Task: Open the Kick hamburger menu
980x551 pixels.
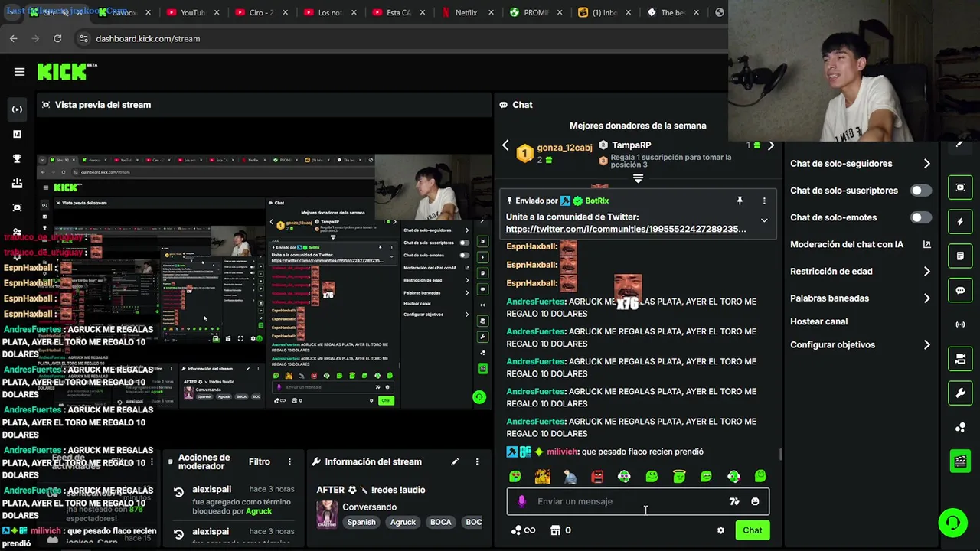Action: point(20,72)
